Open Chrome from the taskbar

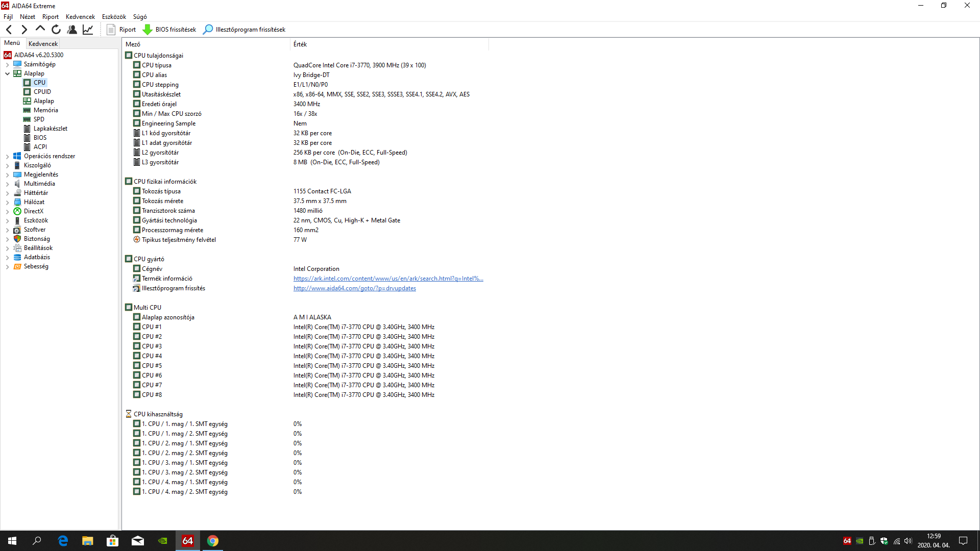click(x=213, y=541)
